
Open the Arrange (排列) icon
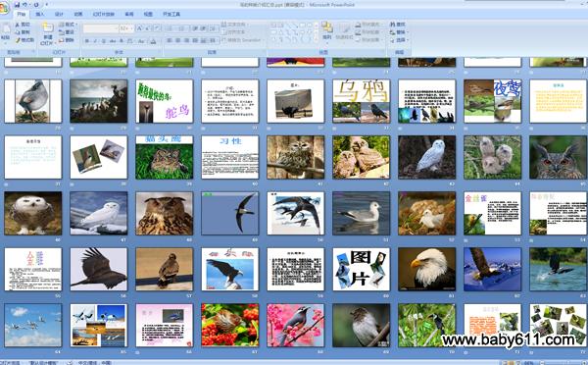pyautogui.click(x=327, y=30)
